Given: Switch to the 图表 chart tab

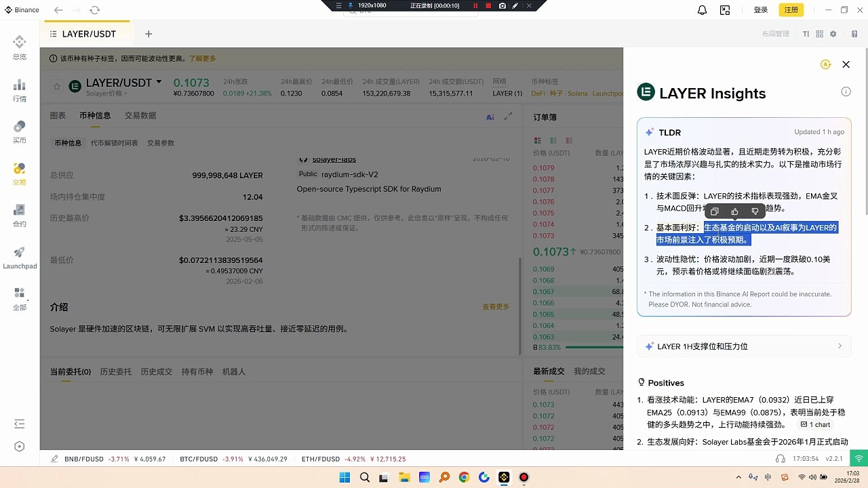Looking at the screenshot, I should coord(58,116).
